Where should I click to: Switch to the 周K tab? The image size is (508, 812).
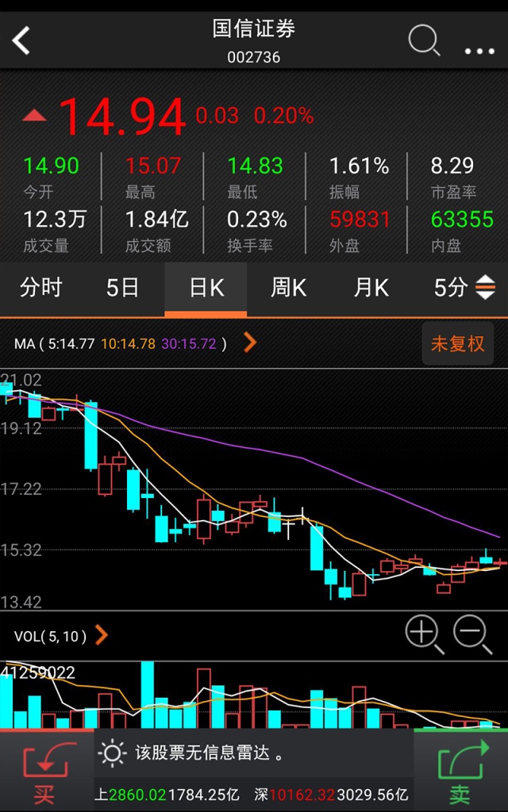(x=288, y=288)
